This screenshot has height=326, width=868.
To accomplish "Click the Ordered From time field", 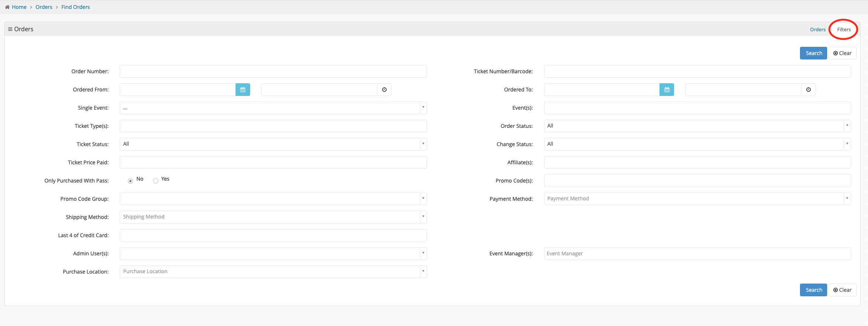I will 319,90.
